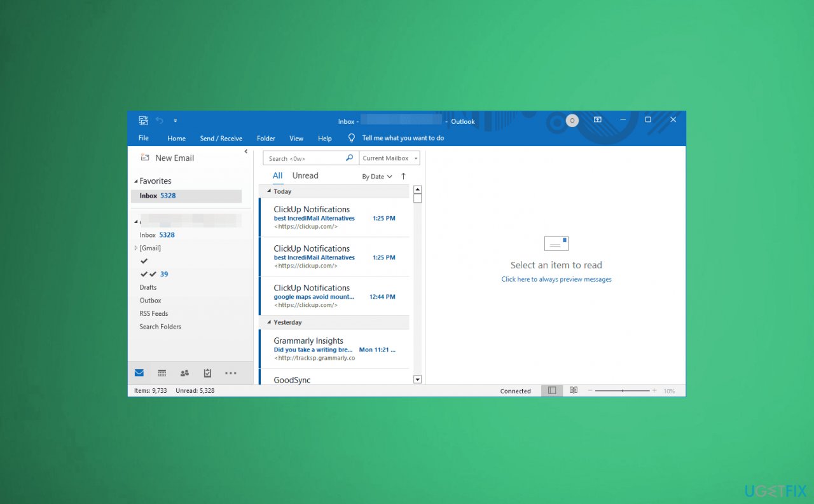Collapse the Today message group
Viewport: 814px width, 504px height.
(x=269, y=191)
